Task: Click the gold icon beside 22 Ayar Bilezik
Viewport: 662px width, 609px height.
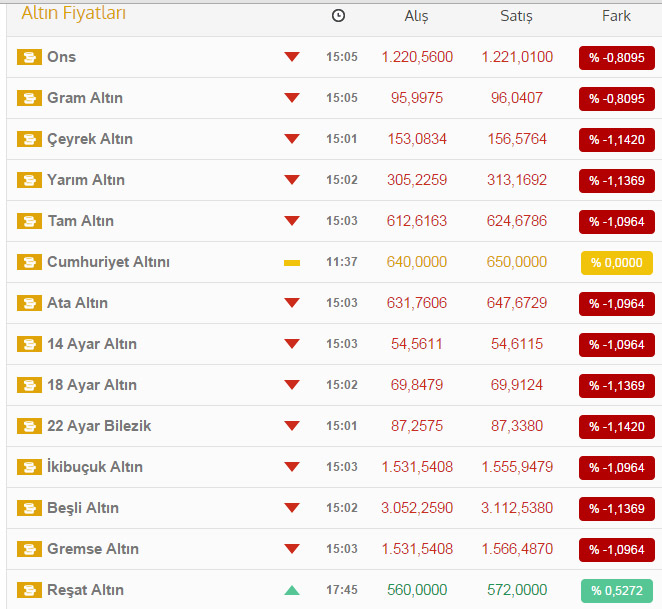Action: (29, 426)
